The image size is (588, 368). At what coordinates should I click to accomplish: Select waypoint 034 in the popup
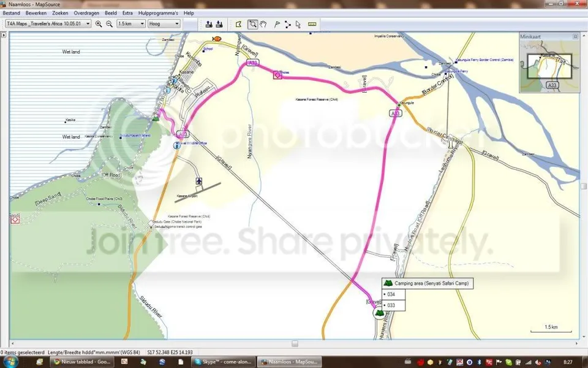393,294
